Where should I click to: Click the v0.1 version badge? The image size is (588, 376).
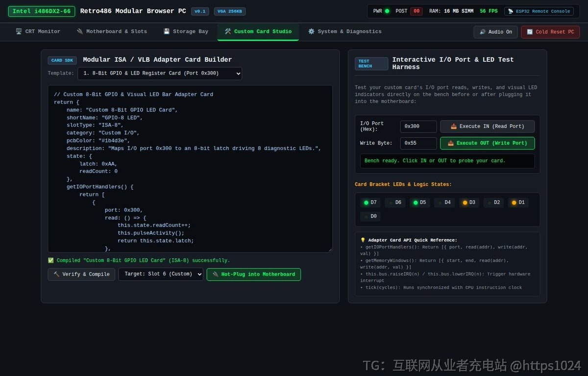point(200,11)
